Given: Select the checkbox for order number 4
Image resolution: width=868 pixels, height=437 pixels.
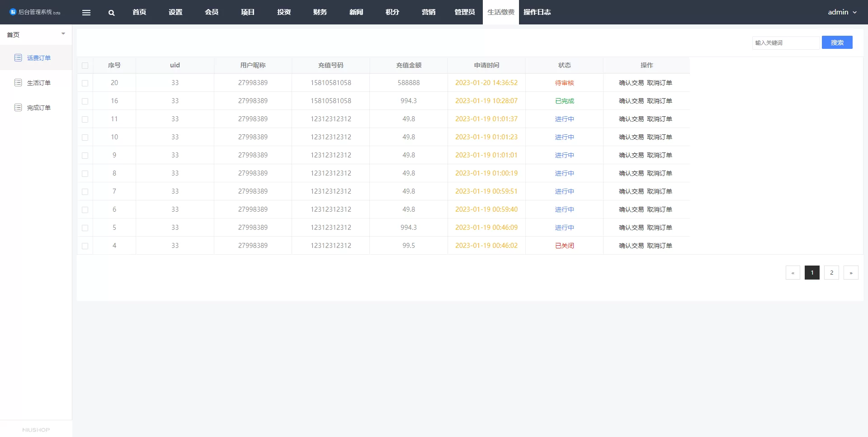Looking at the screenshot, I should coord(85,246).
